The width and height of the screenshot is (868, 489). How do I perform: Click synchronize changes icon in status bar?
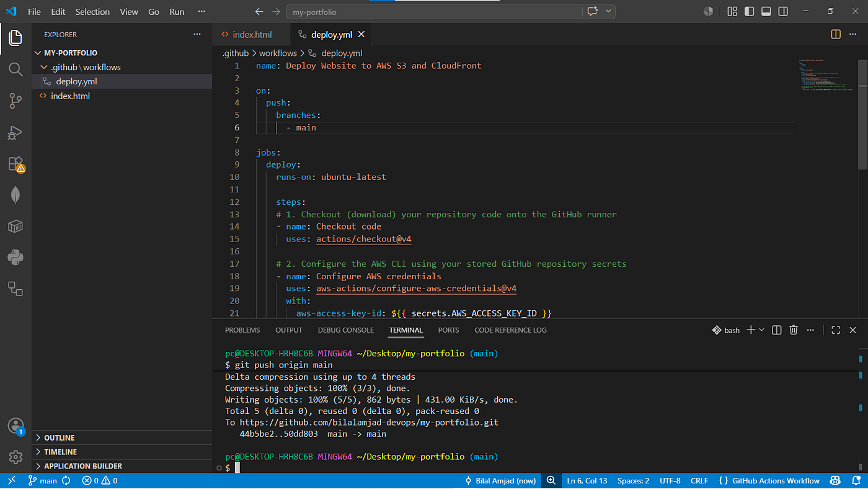click(66, 480)
